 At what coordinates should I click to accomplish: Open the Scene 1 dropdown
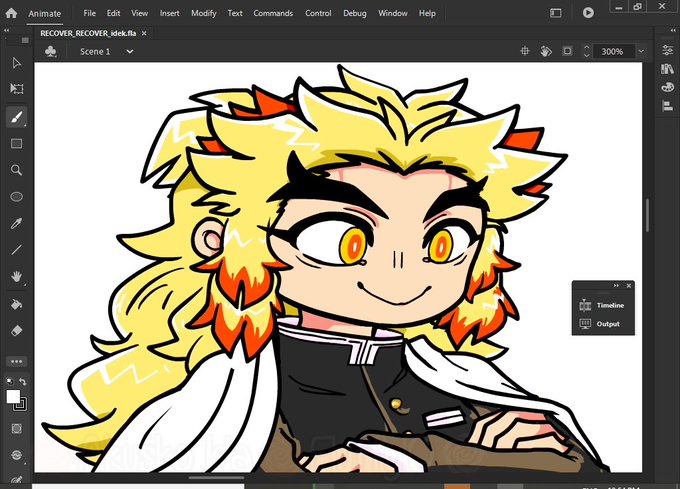pos(130,52)
